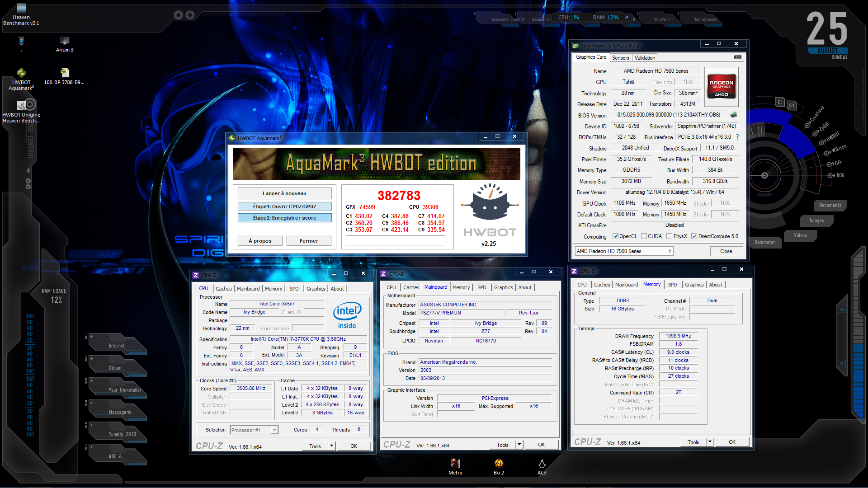The height and width of the screenshot is (488, 868).
Task: Click the Bus Interface question mark in GPU-Z
Action: (x=737, y=137)
